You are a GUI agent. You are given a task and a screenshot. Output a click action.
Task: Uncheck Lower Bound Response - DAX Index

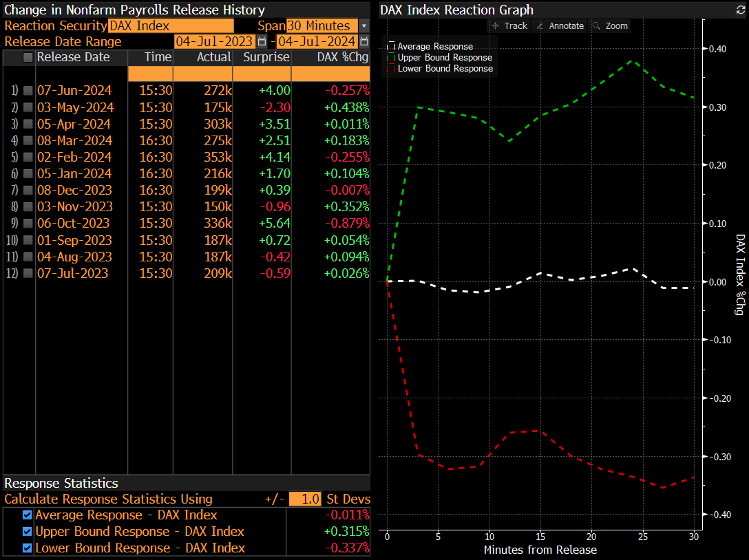point(28,548)
